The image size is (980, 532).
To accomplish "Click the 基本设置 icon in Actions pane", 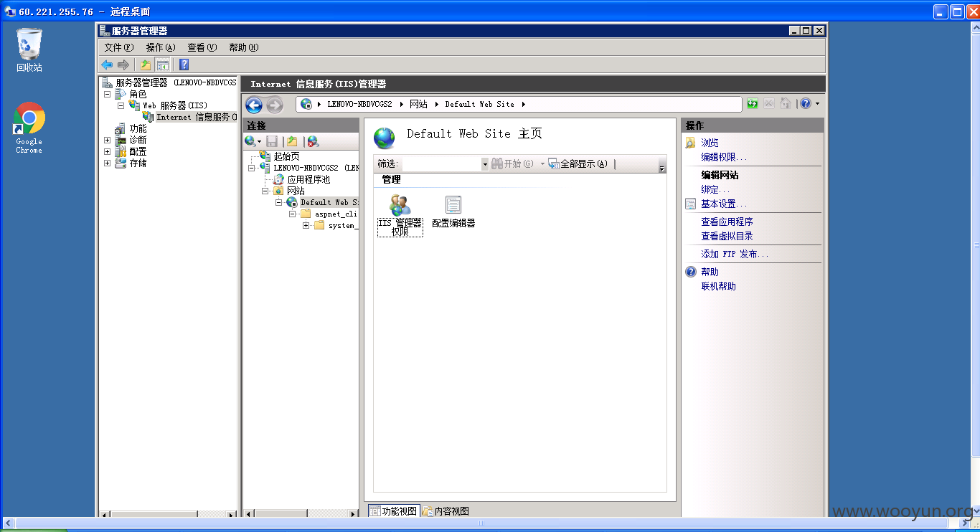I will pyautogui.click(x=690, y=204).
